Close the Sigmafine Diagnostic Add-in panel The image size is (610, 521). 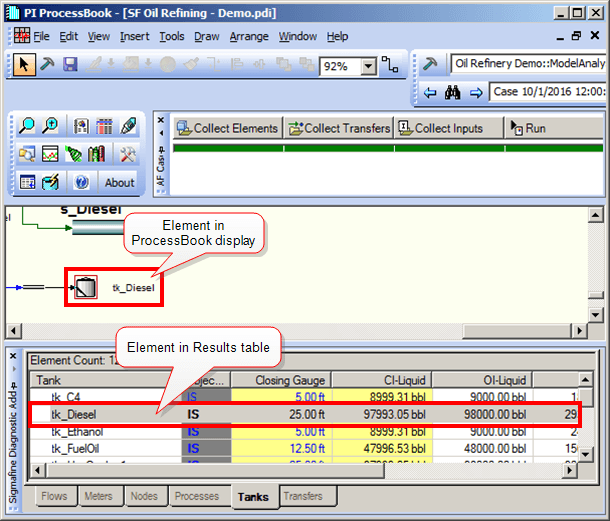click(13, 356)
